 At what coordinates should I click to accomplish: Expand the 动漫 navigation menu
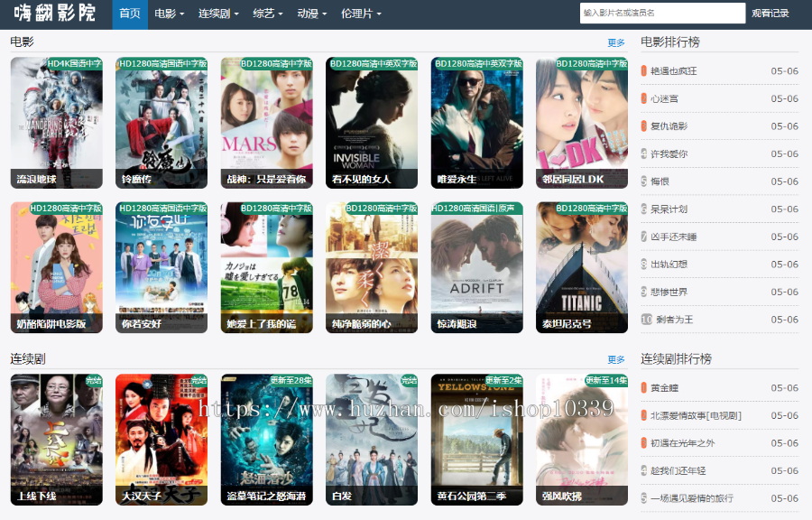(312, 14)
